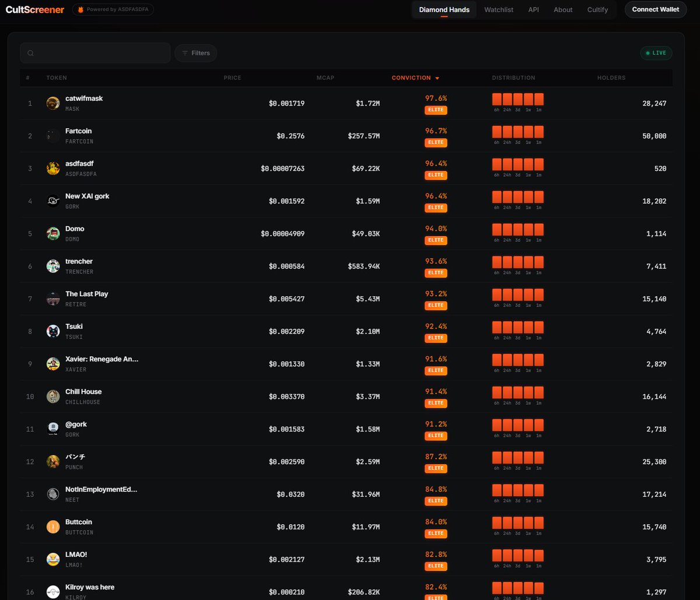Click the ELITE badge for catwifmask
This screenshot has height=600, width=700.
pyautogui.click(x=436, y=110)
